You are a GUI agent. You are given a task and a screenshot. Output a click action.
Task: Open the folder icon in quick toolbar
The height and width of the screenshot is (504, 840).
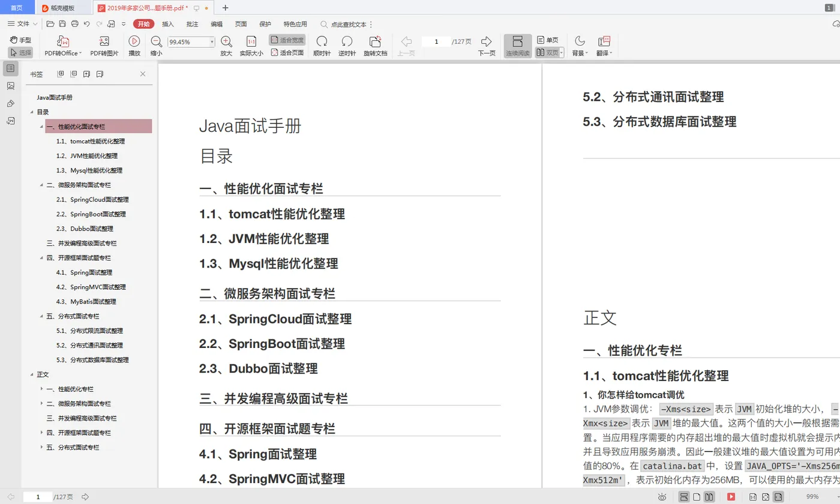50,24
